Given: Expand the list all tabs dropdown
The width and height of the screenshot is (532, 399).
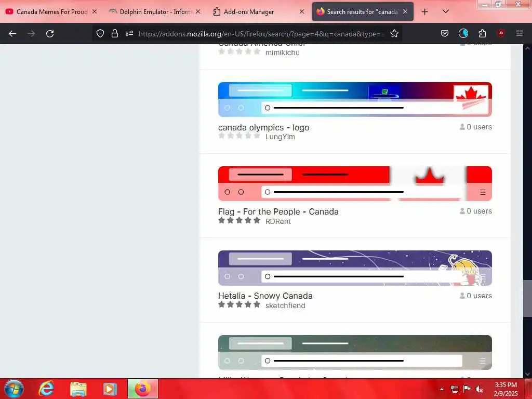Looking at the screenshot, I should click(445, 11).
